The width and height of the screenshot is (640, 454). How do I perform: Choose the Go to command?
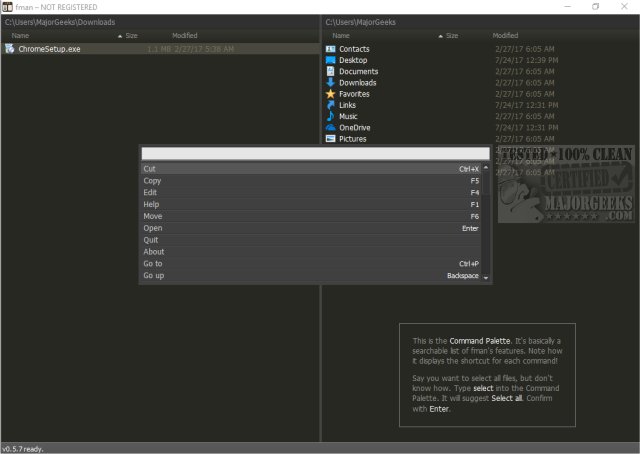pyautogui.click(x=311, y=263)
